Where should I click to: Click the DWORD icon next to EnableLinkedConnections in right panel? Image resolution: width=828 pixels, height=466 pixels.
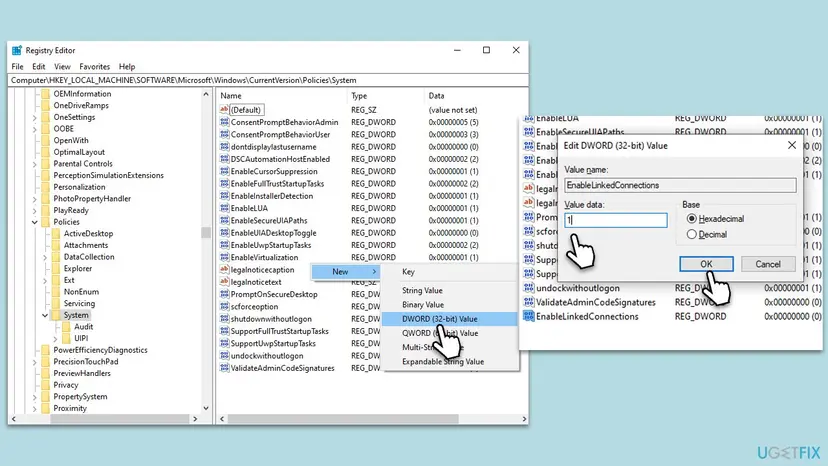(529, 316)
